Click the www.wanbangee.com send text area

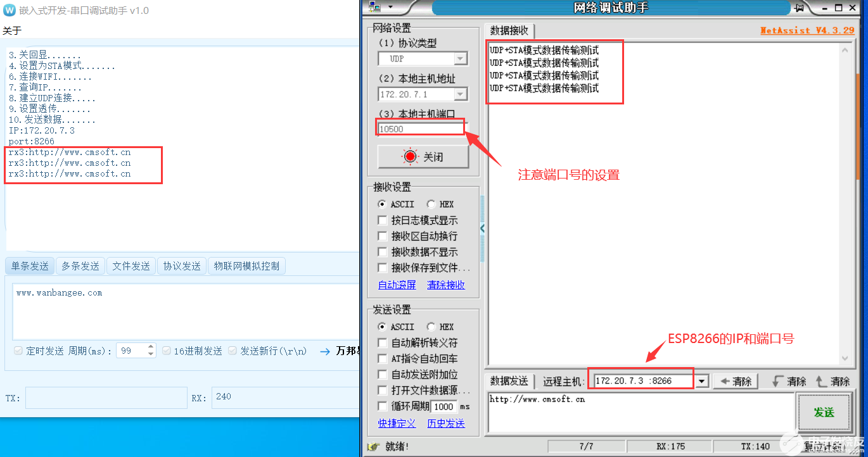pos(186,312)
